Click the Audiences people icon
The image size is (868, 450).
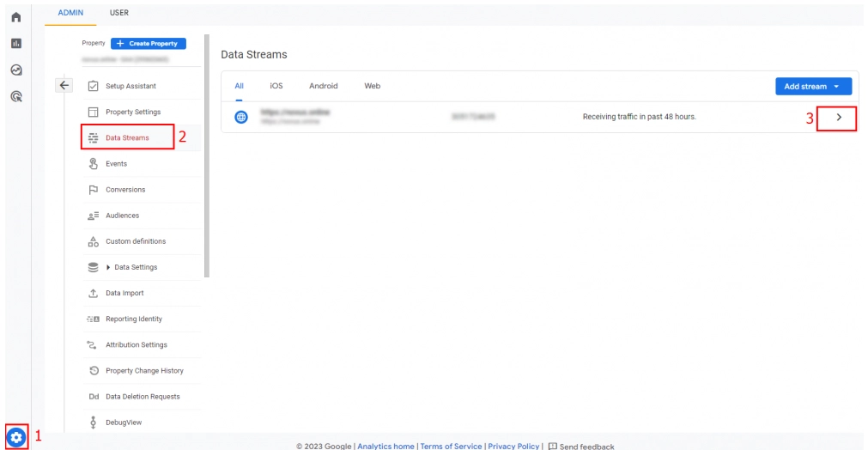click(93, 216)
